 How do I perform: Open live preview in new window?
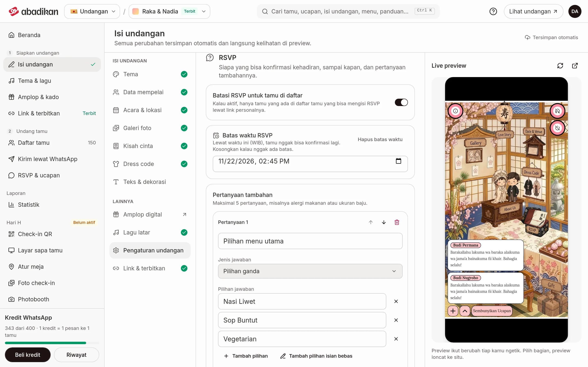click(x=575, y=65)
